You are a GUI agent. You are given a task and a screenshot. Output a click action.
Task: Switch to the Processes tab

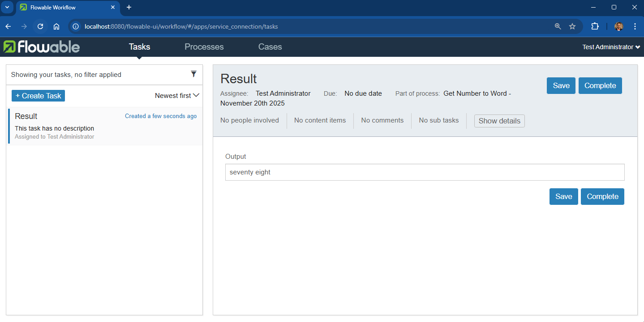204,47
